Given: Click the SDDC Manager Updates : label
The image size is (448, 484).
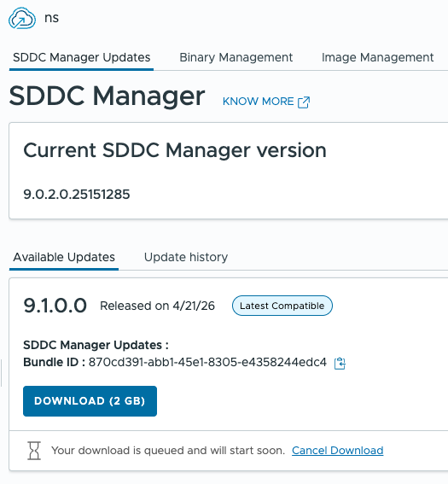Looking at the screenshot, I should click(96, 345).
